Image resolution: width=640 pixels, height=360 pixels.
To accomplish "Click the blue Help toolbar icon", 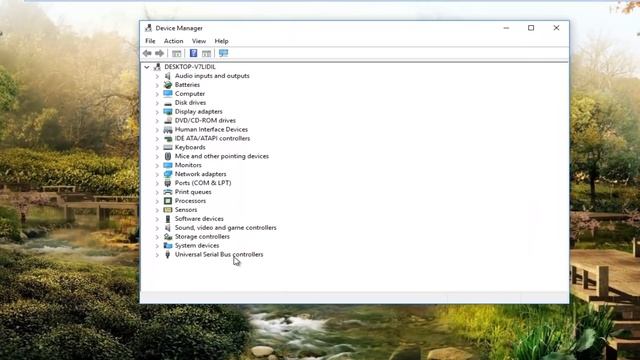I will 193,53.
